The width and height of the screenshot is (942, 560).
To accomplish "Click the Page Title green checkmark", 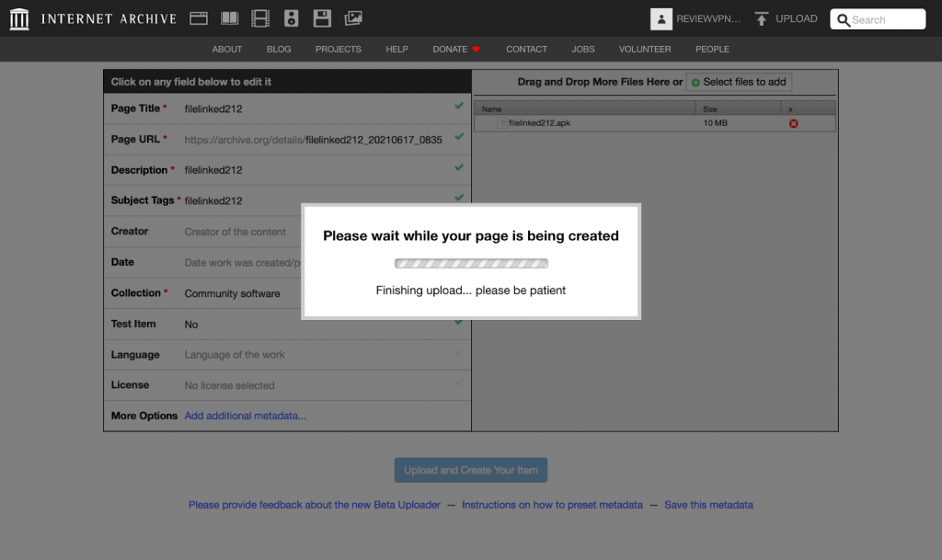I will [459, 107].
